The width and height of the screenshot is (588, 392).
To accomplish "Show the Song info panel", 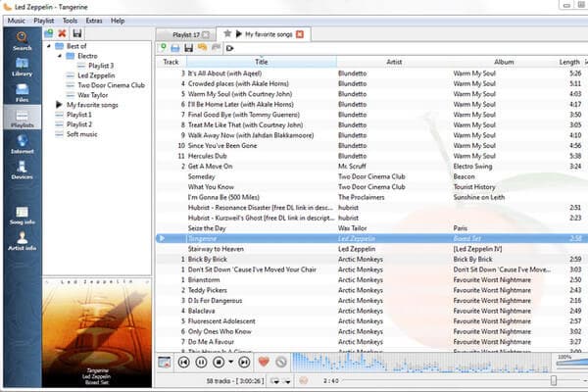I will tap(23, 216).
